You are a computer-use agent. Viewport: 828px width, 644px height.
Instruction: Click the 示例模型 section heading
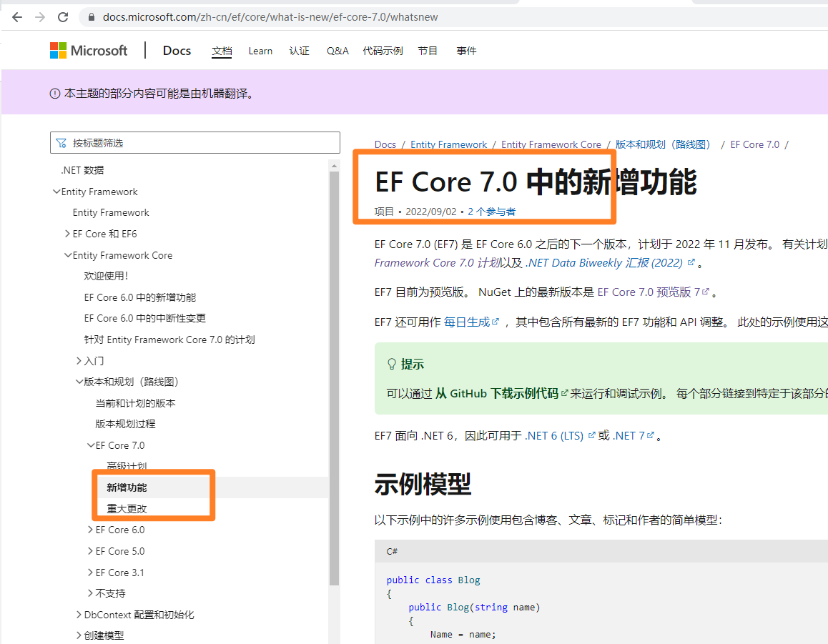423,484
